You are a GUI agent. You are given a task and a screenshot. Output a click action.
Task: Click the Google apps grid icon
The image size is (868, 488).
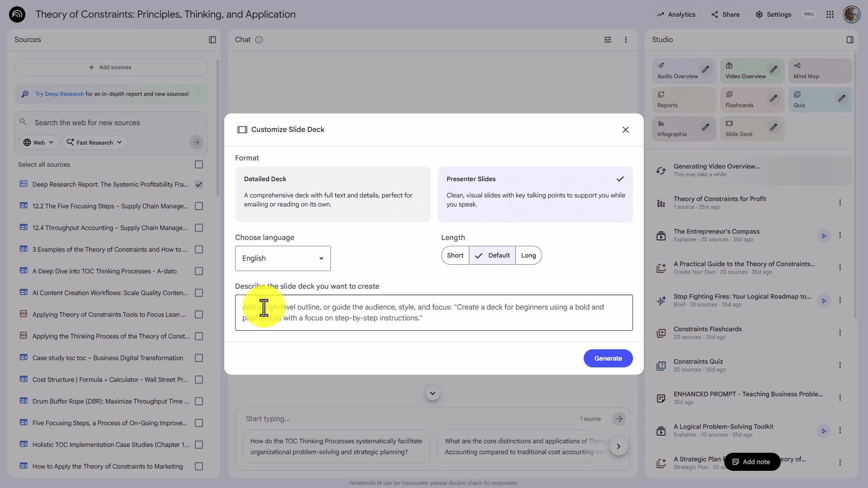coord(830,14)
